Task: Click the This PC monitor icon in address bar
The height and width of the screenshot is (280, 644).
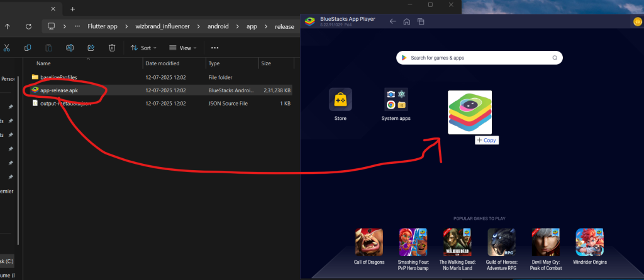Action: coord(52,26)
